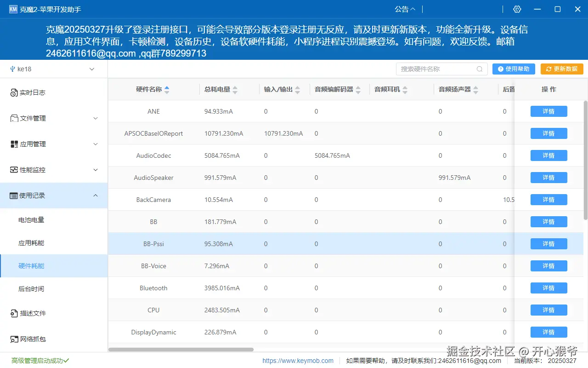
Task: Open 详情 for Bluetooth row
Action: pyautogui.click(x=549, y=288)
